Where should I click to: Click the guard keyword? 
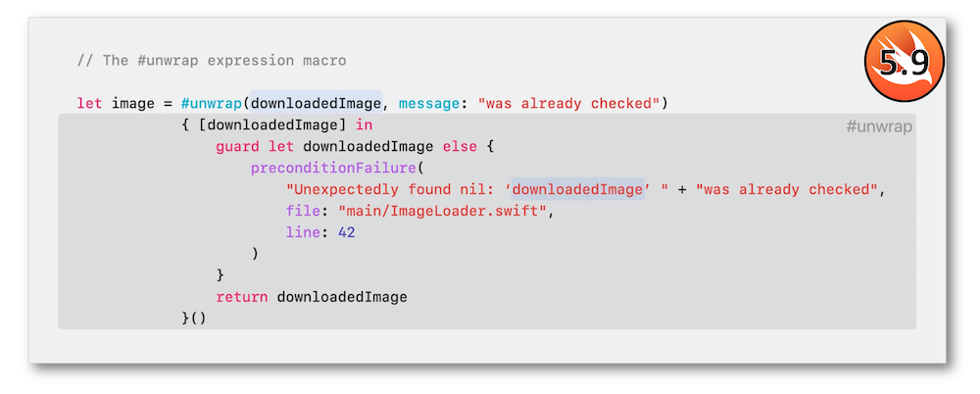pos(237,147)
